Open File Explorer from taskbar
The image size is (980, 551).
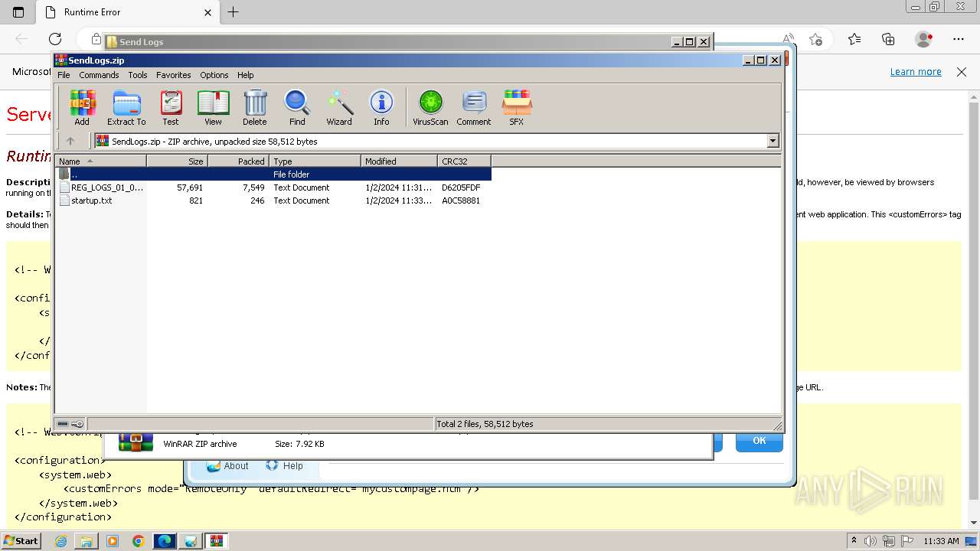click(x=87, y=541)
